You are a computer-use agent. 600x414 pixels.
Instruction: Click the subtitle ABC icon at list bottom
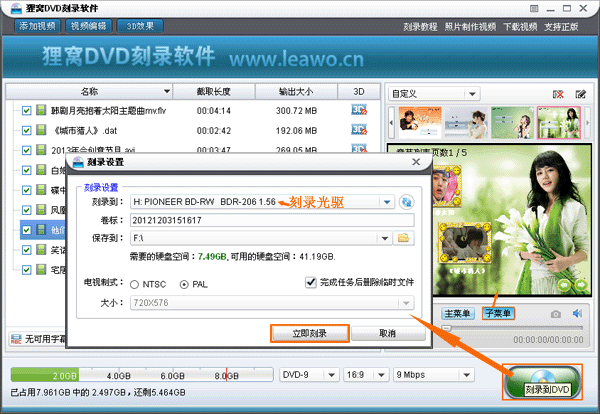(16, 339)
